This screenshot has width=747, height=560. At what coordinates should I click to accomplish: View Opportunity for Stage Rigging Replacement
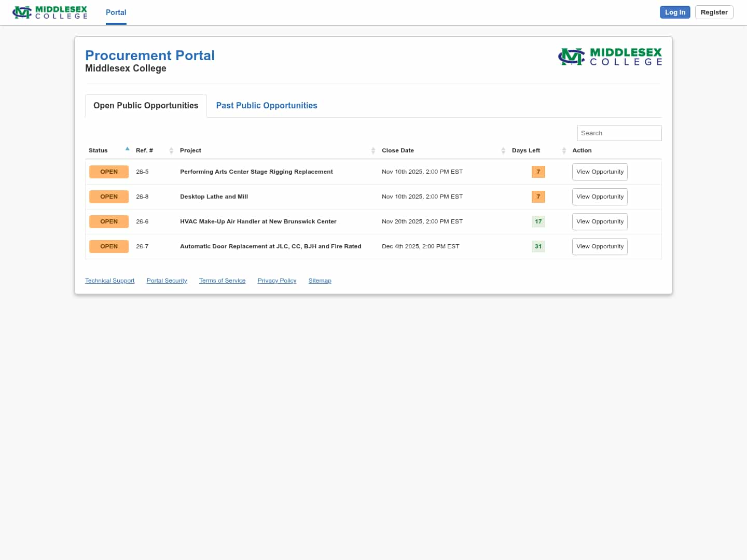600,172
